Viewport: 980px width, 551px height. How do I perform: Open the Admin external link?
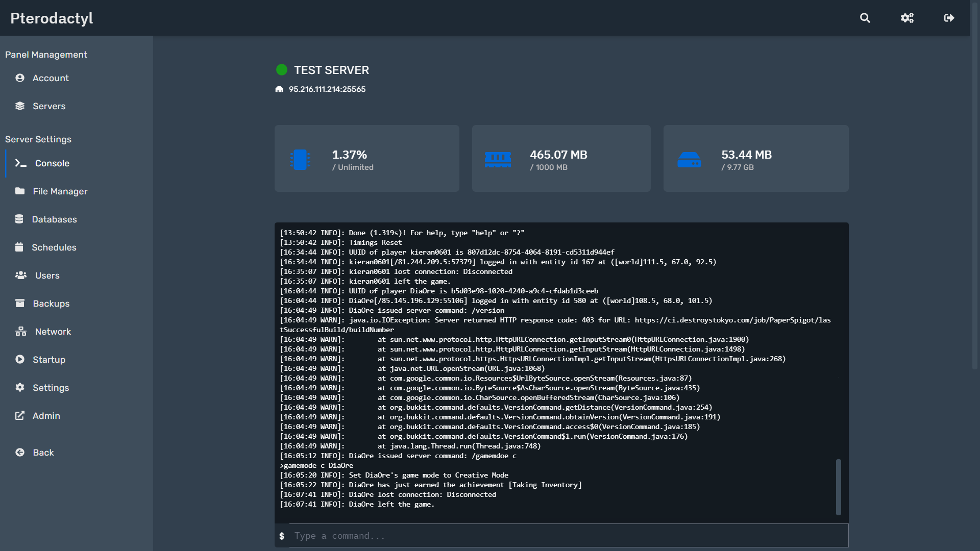pos(46,416)
